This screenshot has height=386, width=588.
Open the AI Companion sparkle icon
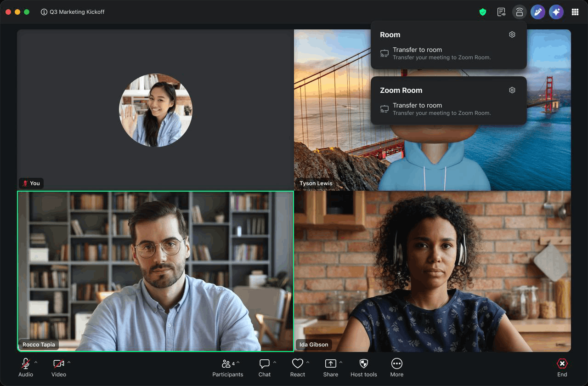(556, 12)
